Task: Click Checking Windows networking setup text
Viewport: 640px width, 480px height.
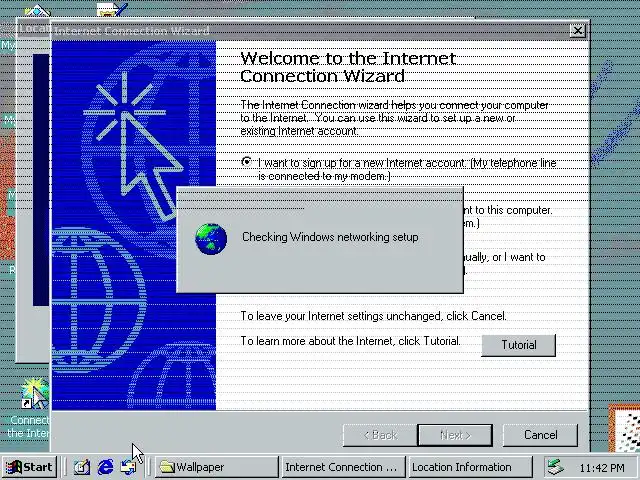Action: coord(330,237)
